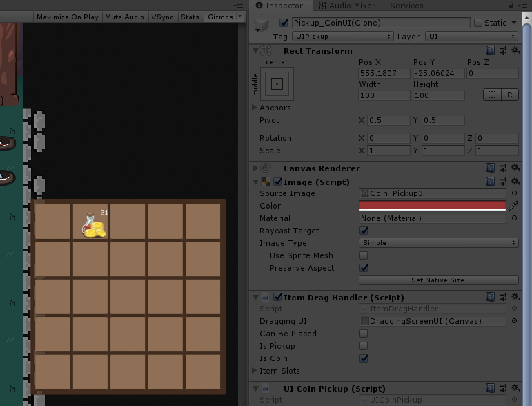Click the anchor presets box icon
The height and width of the screenshot is (406, 532).
point(277,84)
